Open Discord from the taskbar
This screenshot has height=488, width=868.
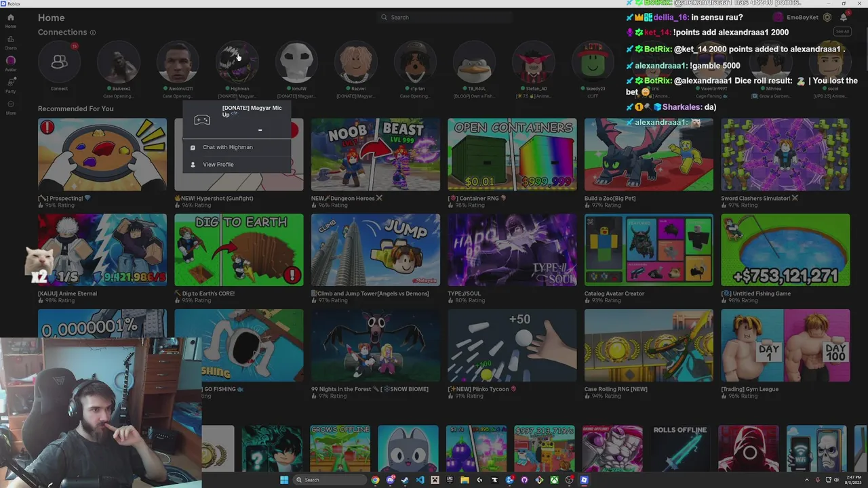pos(391,480)
